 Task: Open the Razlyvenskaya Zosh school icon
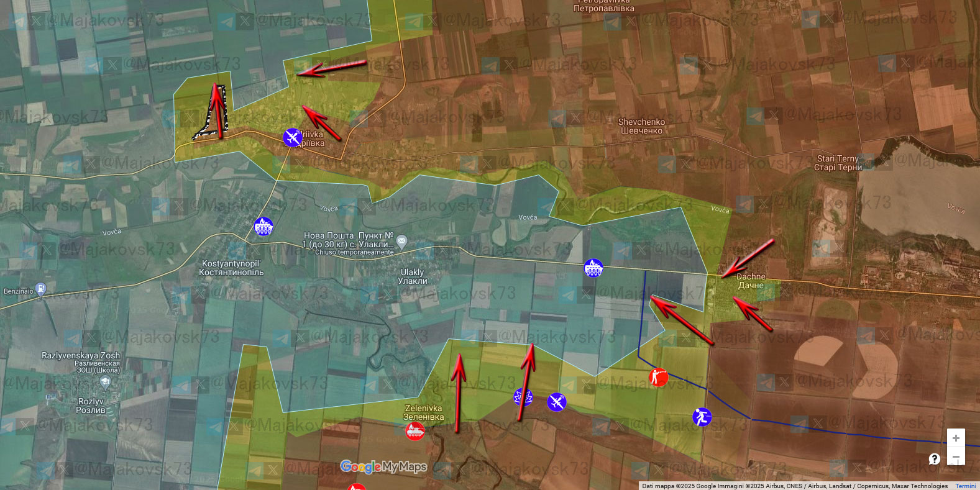coord(104,382)
